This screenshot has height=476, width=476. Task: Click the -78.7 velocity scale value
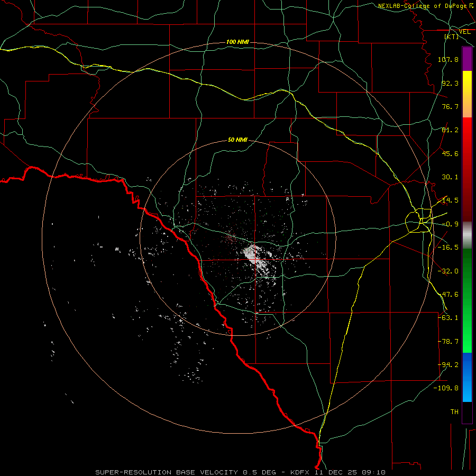pyautogui.click(x=448, y=342)
